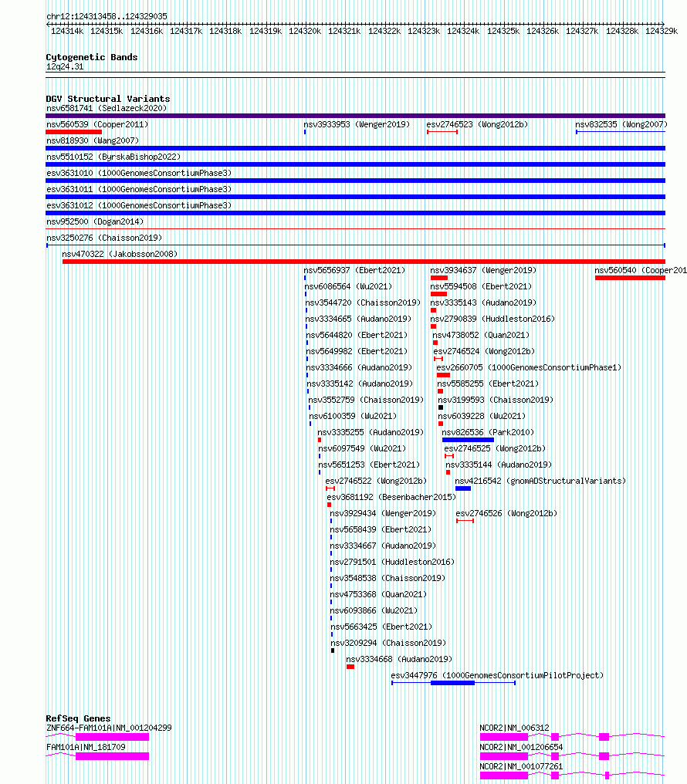687x784 pixels.
Task: Click nsv832535 (Wong2007) variant label
Action: pos(621,124)
